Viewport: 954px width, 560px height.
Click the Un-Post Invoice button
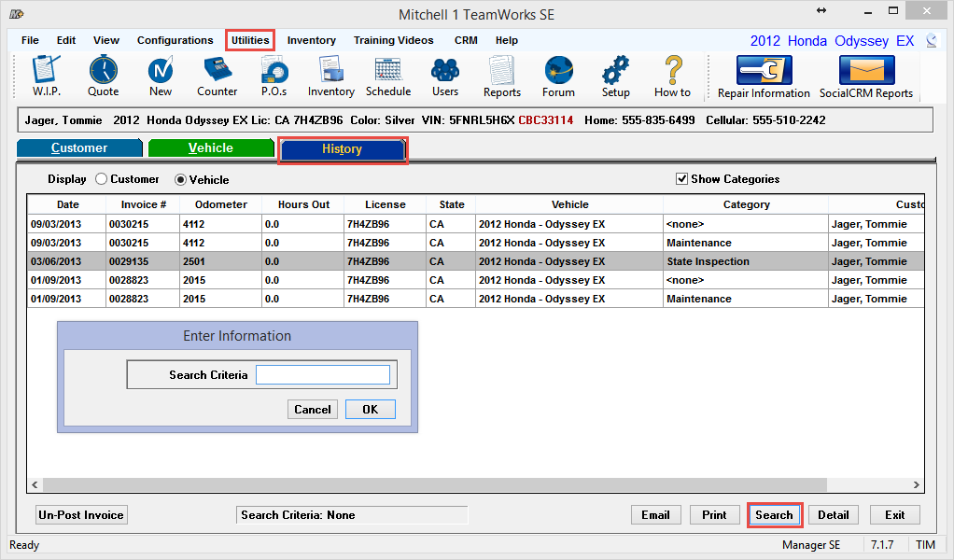point(81,515)
